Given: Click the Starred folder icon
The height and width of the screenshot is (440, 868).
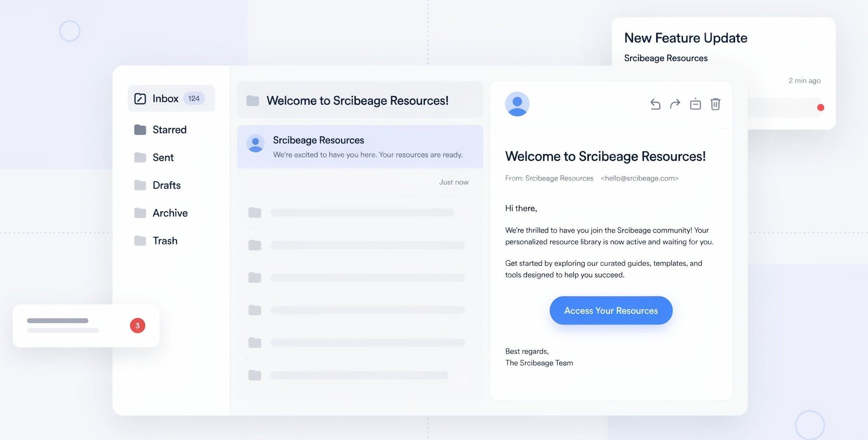Looking at the screenshot, I should tap(140, 129).
